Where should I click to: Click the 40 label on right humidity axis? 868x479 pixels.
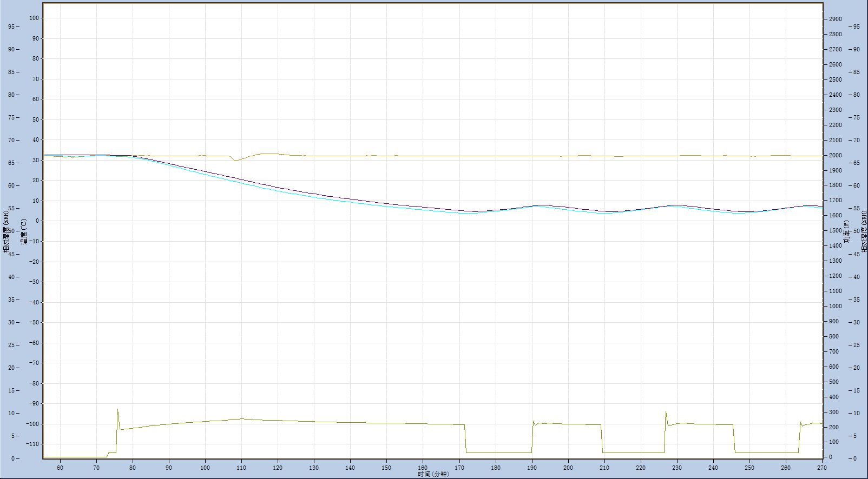(x=857, y=277)
